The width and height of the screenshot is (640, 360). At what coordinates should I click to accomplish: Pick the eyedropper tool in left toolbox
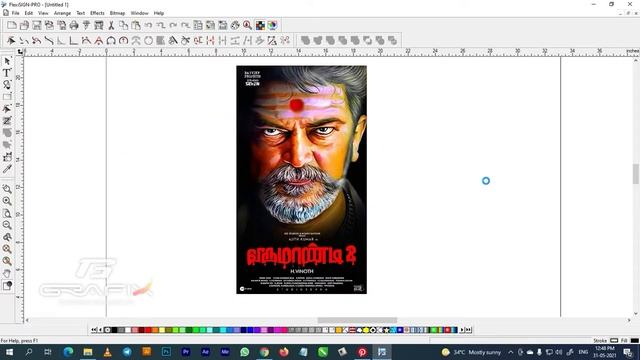tap(7, 169)
